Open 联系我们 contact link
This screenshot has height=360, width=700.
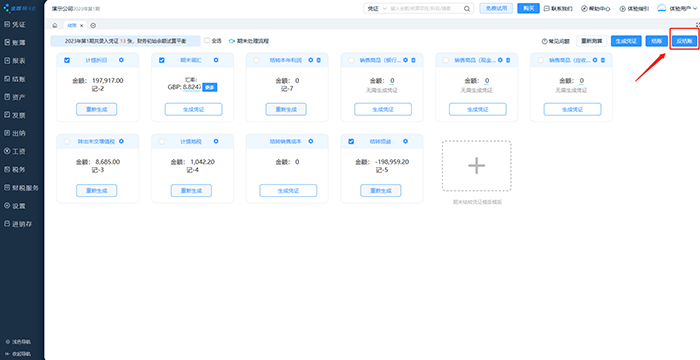(x=558, y=8)
